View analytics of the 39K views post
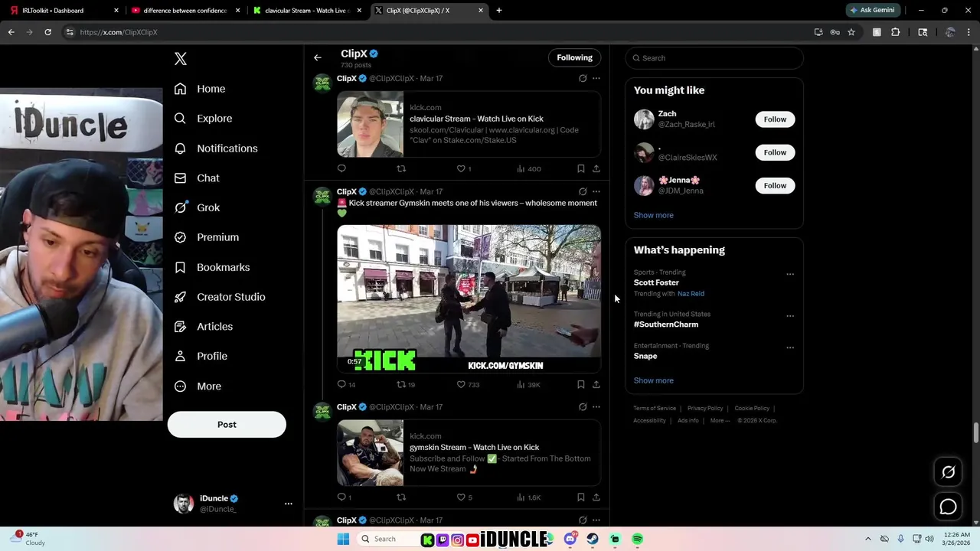 (528, 384)
